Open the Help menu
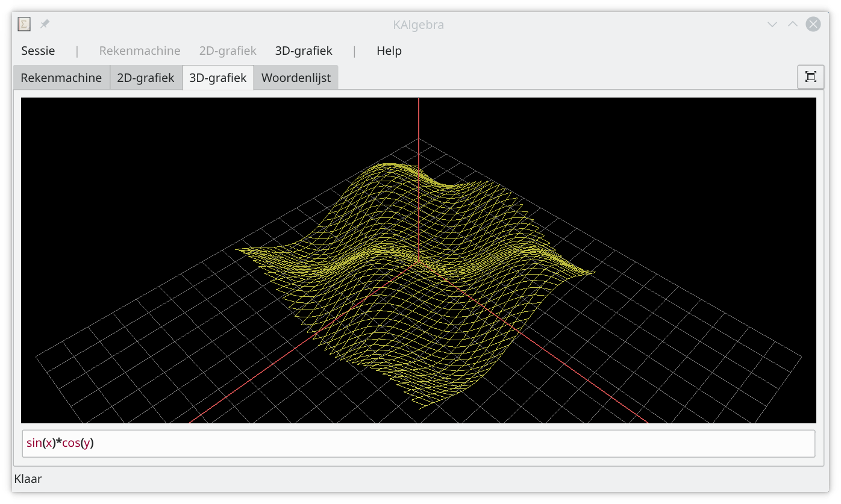Viewport: 841px width, 504px height. (x=389, y=51)
